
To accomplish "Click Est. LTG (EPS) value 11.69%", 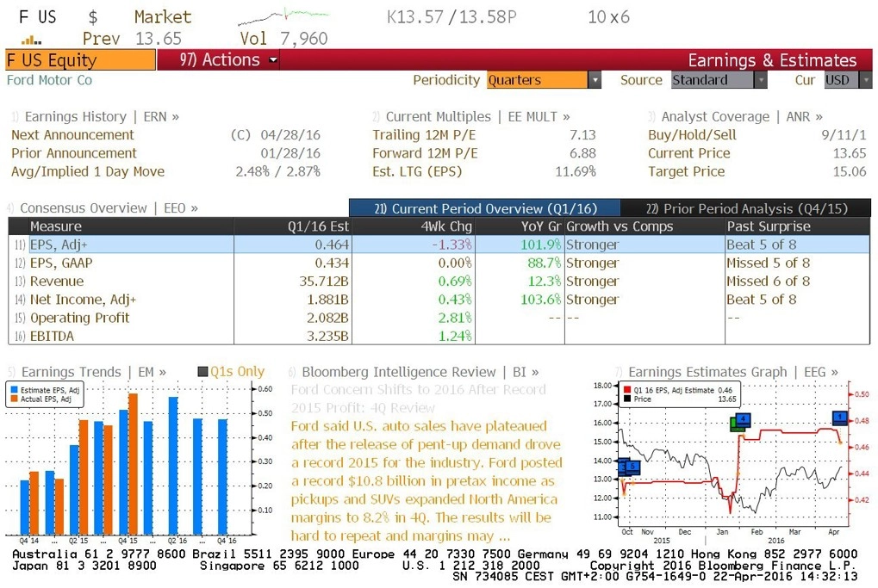I will [575, 171].
